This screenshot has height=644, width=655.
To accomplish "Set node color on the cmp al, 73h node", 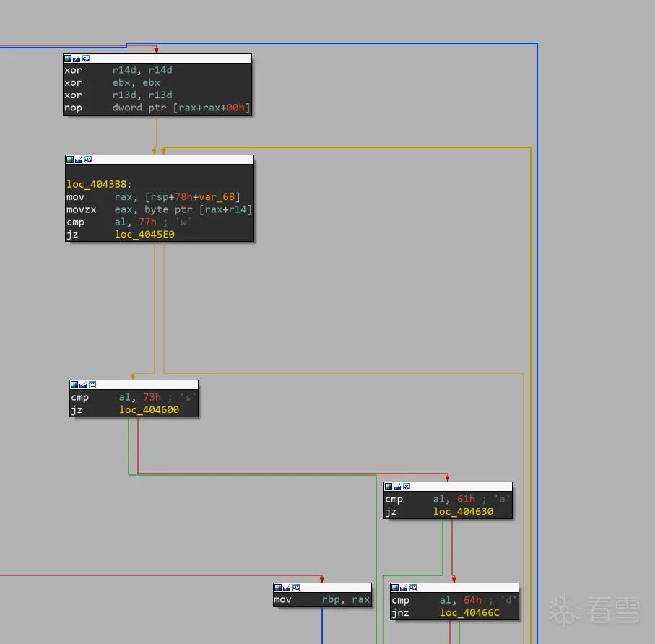I will (74, 385).
